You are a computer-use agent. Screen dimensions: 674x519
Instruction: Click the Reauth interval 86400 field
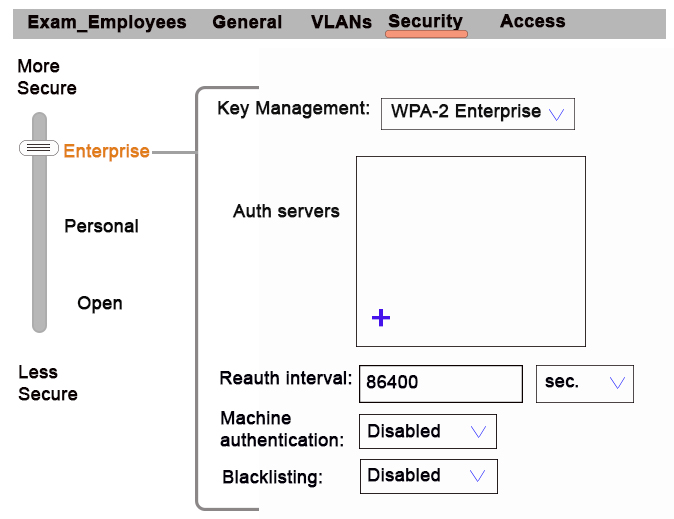click(x=441, y=384)
